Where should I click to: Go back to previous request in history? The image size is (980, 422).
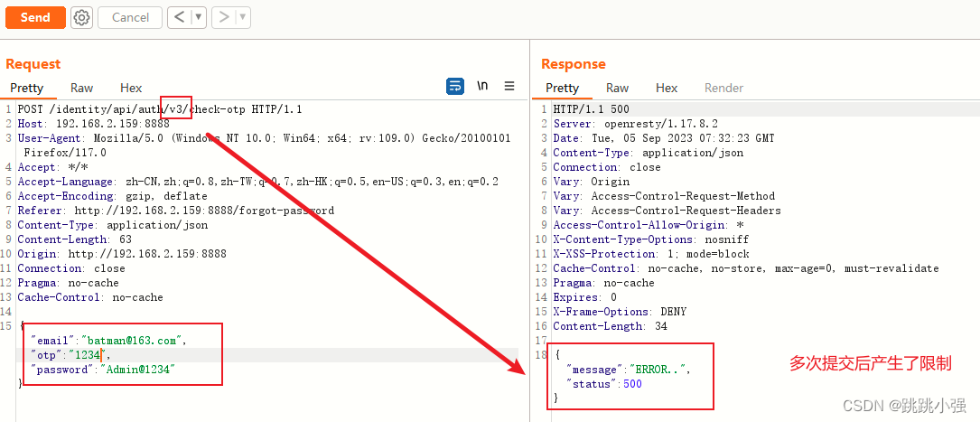tap(179, 17)
